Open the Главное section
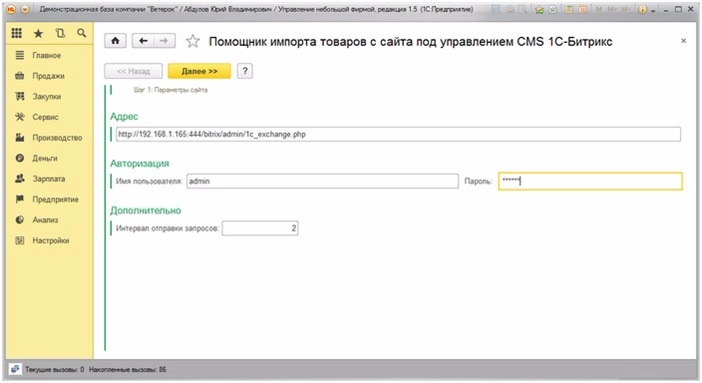Screen dimensions: 702x383 tap(49, 55)
